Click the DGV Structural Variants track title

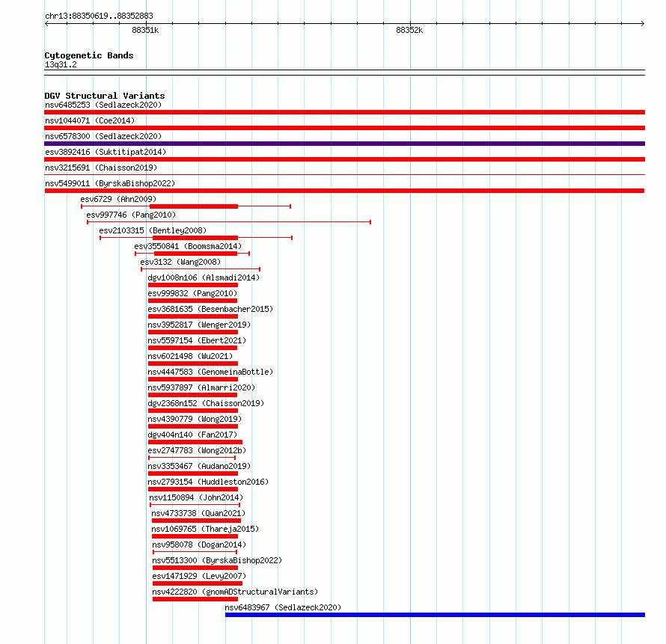[x=105, y=96]
